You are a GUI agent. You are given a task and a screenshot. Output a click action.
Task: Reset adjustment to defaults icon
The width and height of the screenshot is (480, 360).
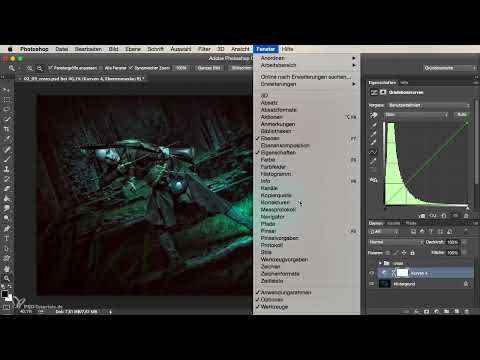[x=444, y=216]
